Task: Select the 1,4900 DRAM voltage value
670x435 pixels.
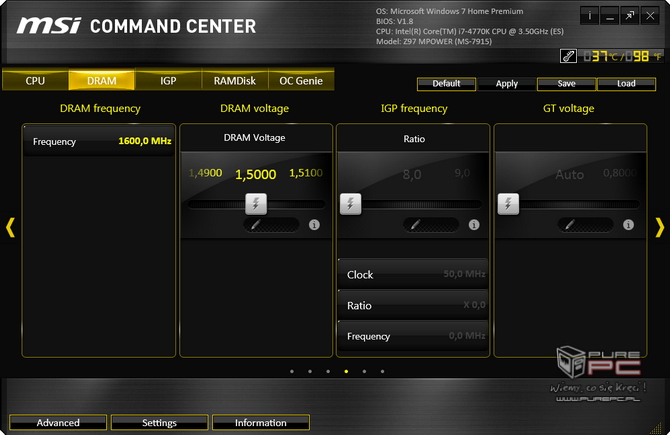Action: click(x=206, y=173)
